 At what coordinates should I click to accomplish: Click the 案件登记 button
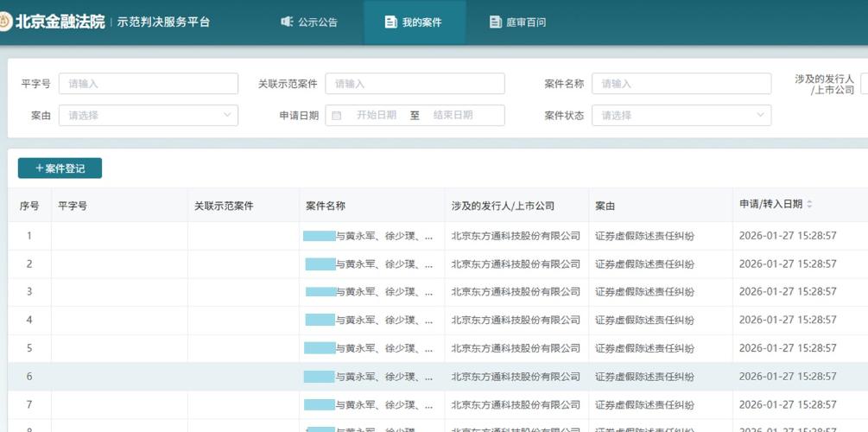(60, 168)
